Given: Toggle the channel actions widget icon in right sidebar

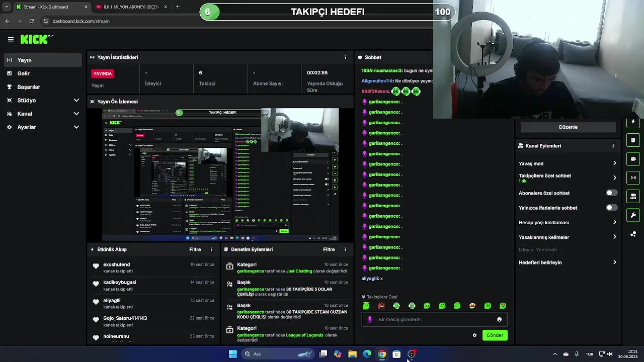Looking at the screenshot, I should tap(633, 196).
